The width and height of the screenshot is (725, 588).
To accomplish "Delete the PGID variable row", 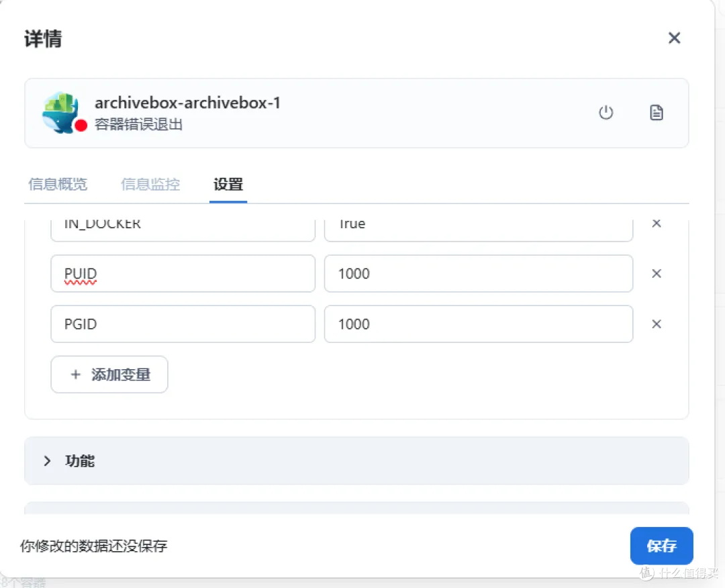I will pos(656,324).
